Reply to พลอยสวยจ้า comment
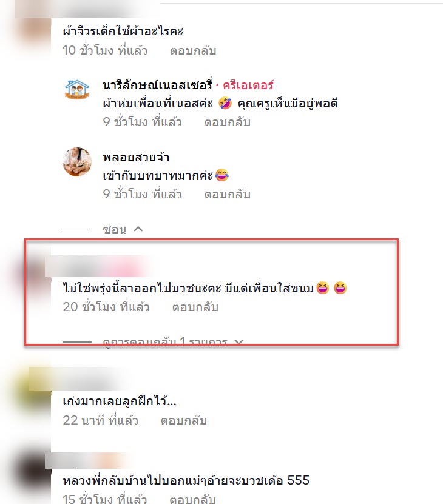Viewport: 443px width, 504px height. point(228,194)
